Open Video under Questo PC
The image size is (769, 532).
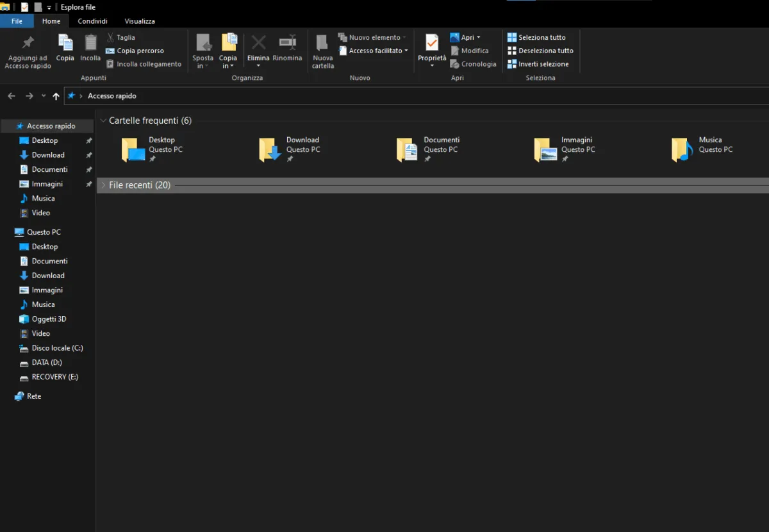click(35, 333)
